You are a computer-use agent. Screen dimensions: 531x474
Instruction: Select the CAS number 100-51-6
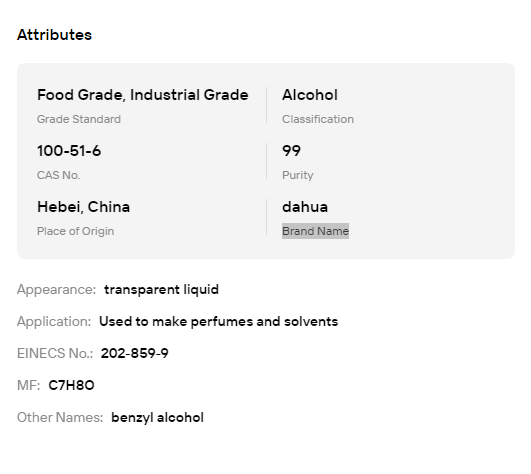pos(69,151)
